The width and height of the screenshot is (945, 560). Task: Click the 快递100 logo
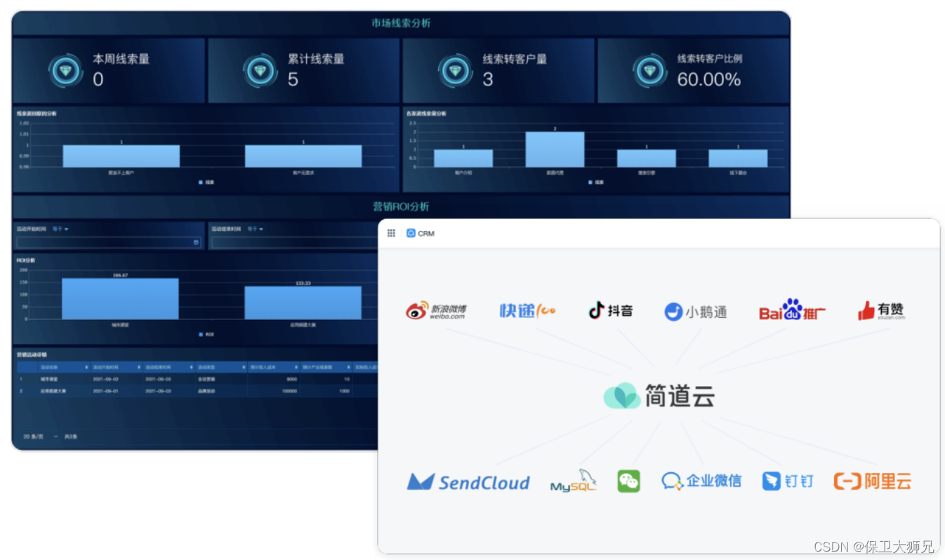point(527,310)
